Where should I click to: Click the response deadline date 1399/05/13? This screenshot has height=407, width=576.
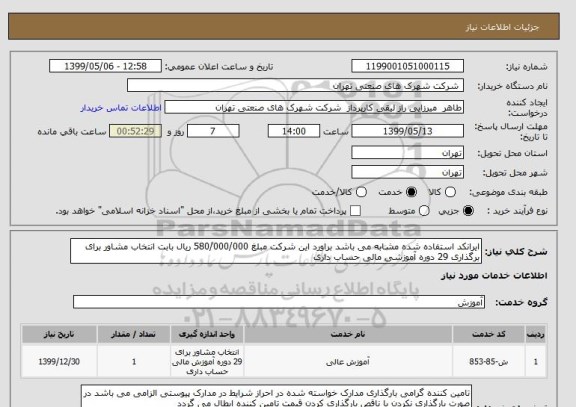click(x=407, y=131)
